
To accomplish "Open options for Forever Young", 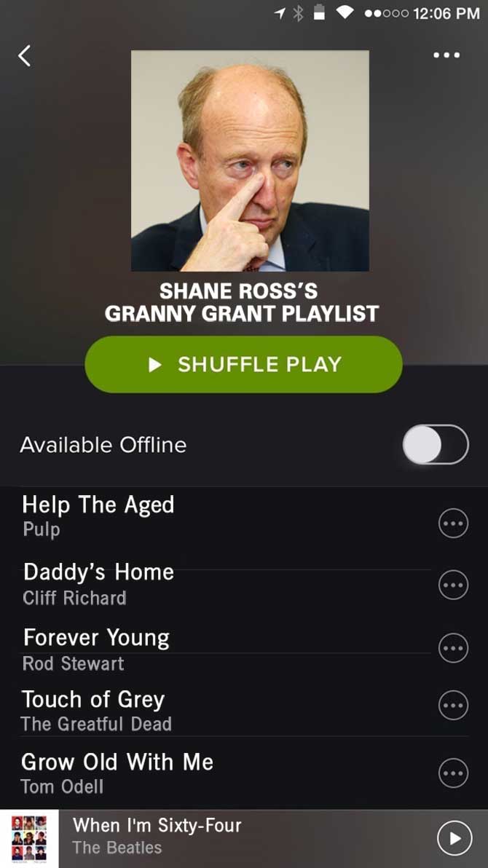I will tap(453, 647).
